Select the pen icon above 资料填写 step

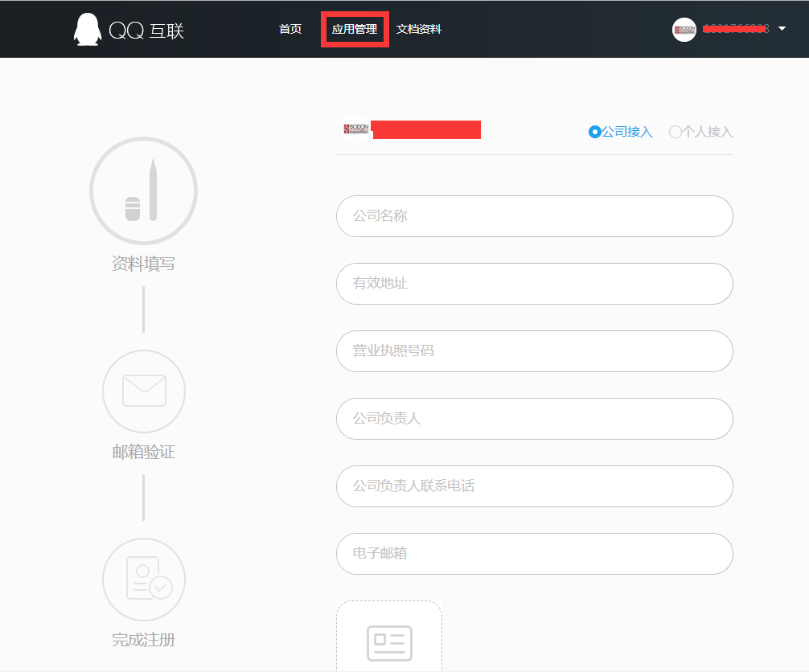[143, 191]
